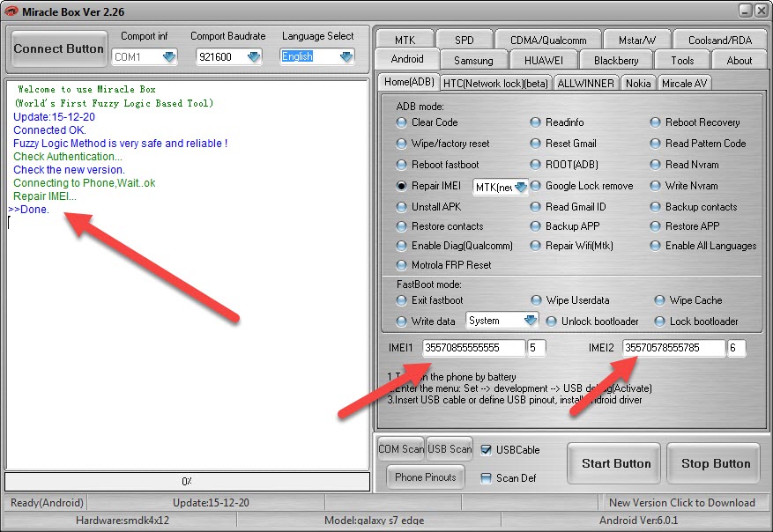Pick the Read Pattern Code option
Image resolution: width=773 pixels, height=532 pixels.
655,144
